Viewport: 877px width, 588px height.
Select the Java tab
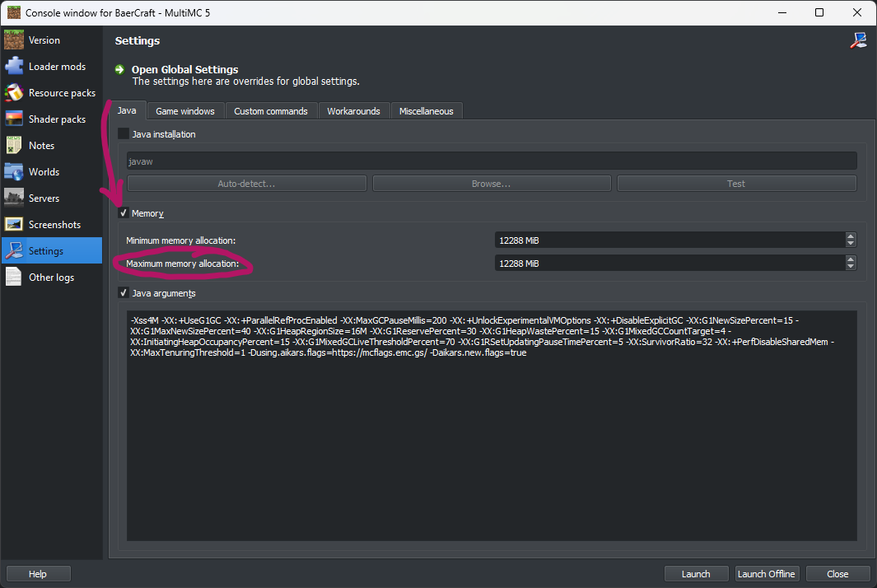(x=127, y=110)
